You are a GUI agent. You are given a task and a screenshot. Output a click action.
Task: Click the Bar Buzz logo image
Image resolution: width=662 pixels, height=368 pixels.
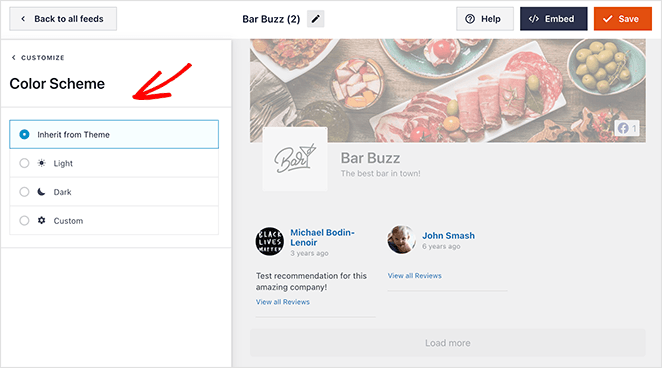295,159
